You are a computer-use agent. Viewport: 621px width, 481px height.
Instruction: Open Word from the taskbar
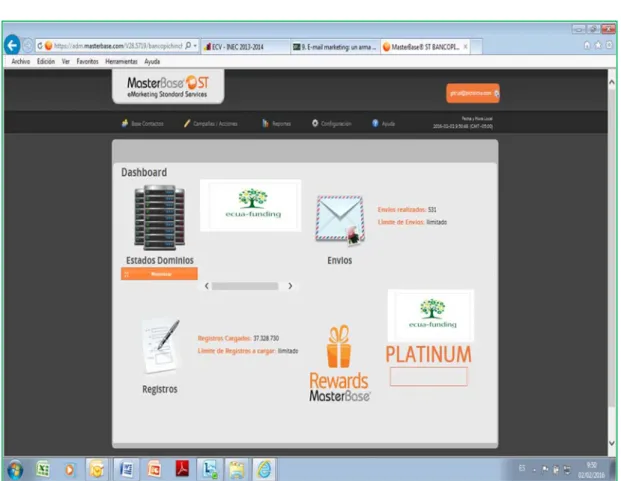click(126, 470)
